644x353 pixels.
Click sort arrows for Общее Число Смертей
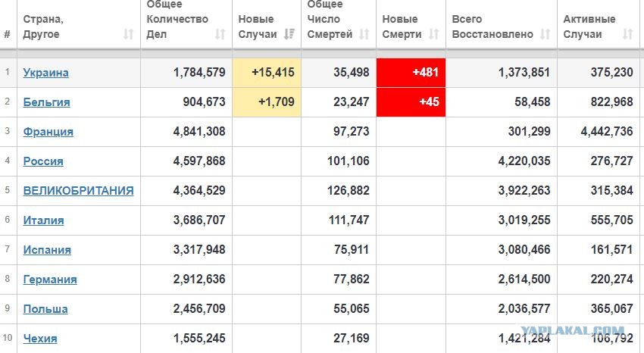(x=364, y=34)
